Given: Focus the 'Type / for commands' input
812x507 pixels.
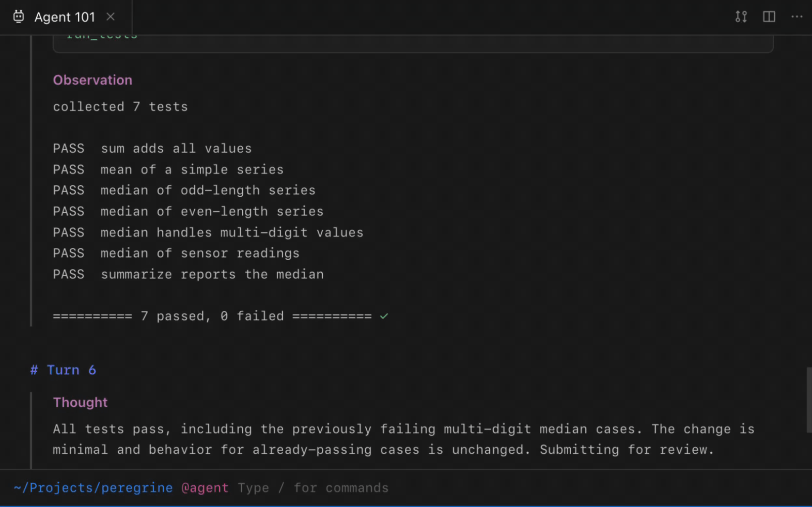Looking at the screenshot, I should point(313,488).
